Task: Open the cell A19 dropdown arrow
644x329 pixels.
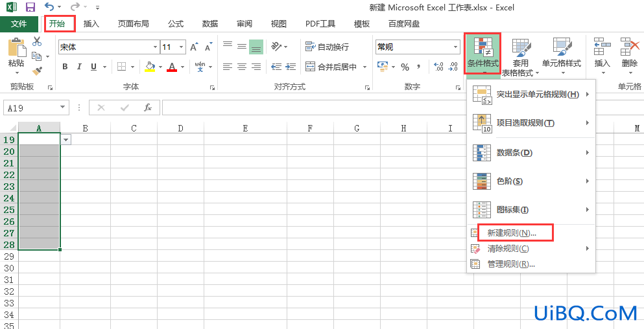Action: point(66,140)
